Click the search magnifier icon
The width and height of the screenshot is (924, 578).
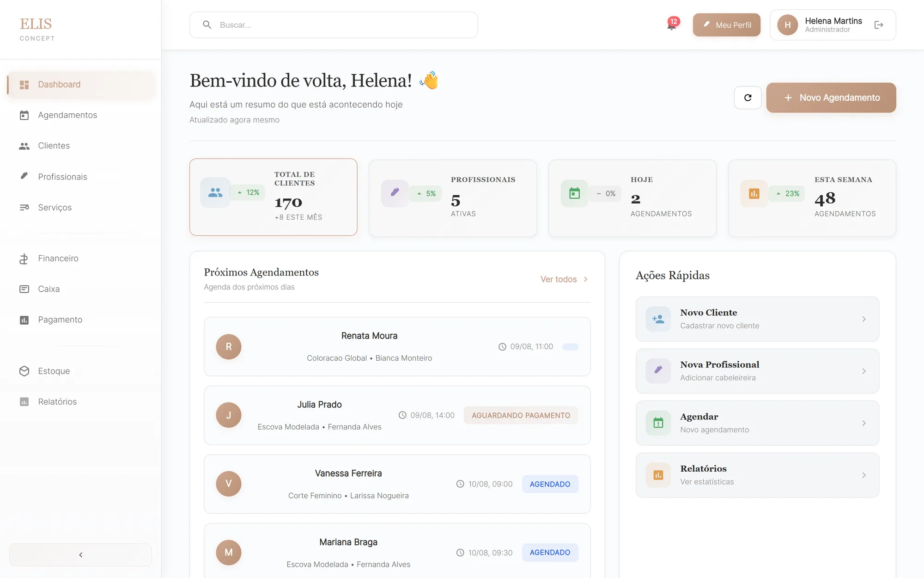[x=207, y=25]
